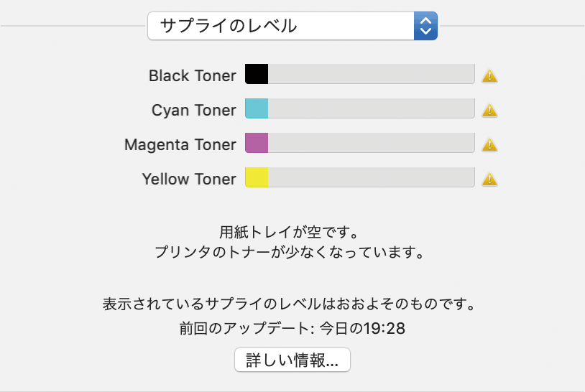Image resolution: width=585 pixels, height=392 pixels.
Task: Click the black filled part of Black Toner bar
Action: tap(257, 74)
